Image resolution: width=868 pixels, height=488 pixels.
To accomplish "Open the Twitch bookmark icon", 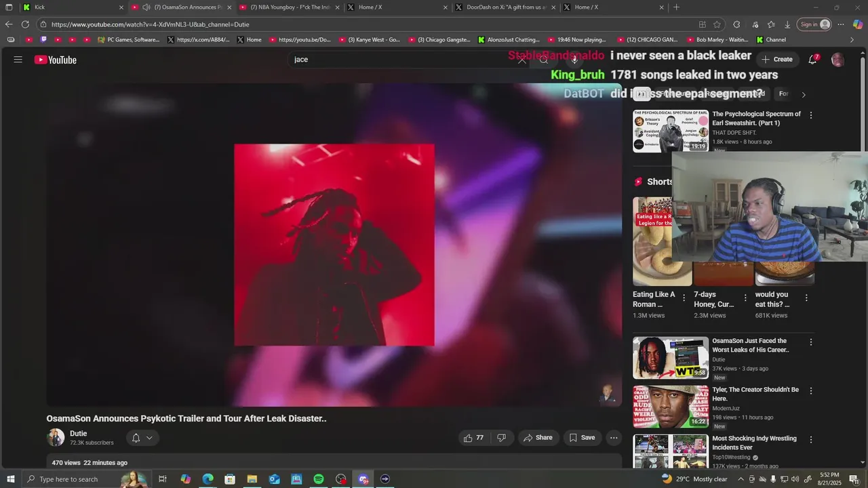I will coord(44,40).
